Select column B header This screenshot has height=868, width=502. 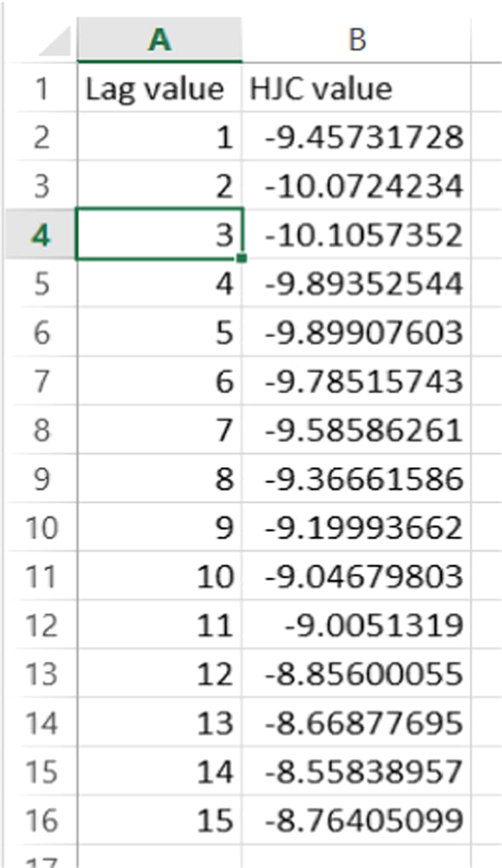(x=357, y=40)
